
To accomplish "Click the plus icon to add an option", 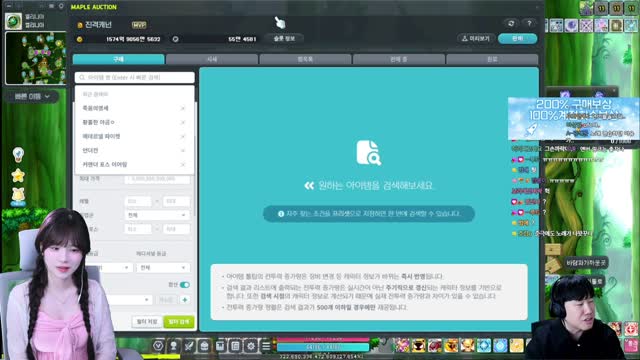I will coord(184,300).
